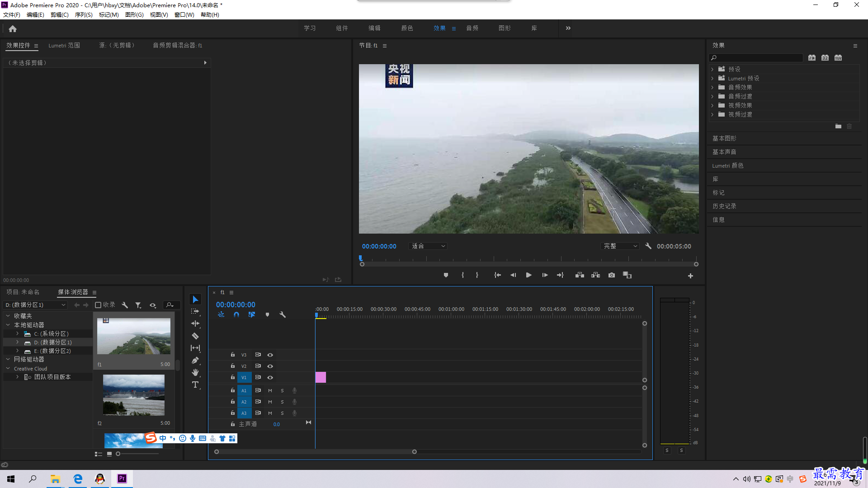The width and height of the screenshot is (868, 488).
Task: Click the Lift button
Action: point(580,275)
